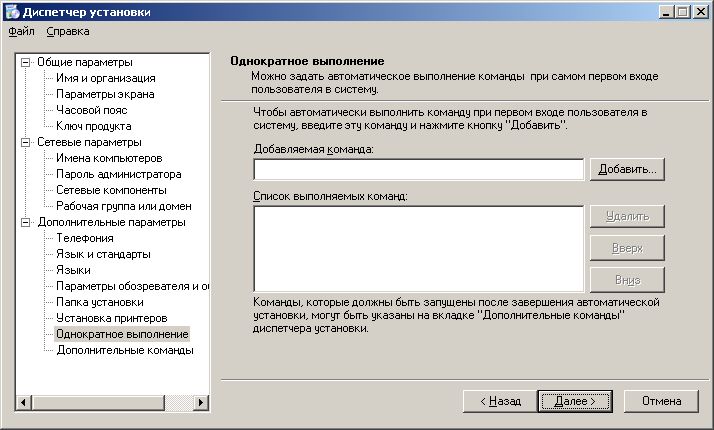Select Сетевые компоненты in tree
The image size is (714, 430).
pyautogui.click(x=111, y=190)
